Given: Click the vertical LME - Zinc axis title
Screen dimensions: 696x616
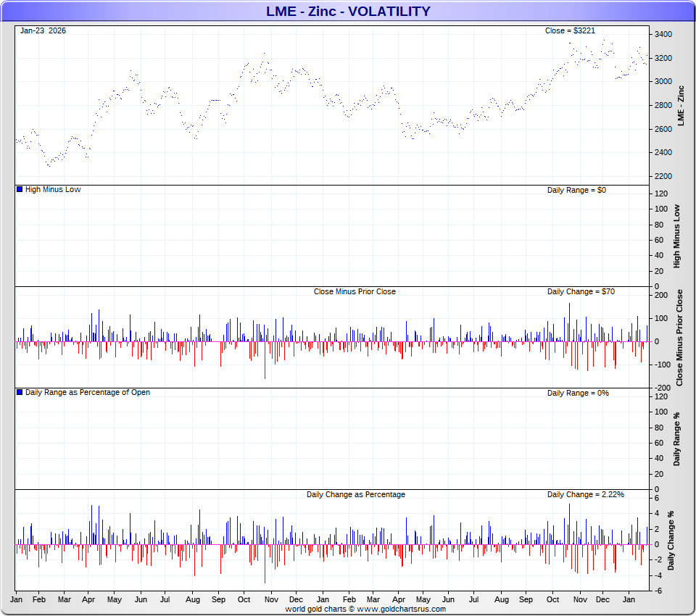Looking at the screenshot, I should point(679,107).
